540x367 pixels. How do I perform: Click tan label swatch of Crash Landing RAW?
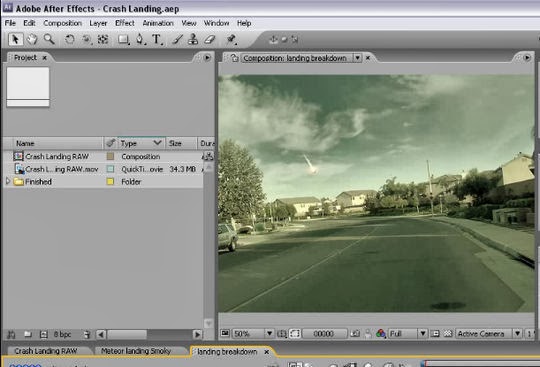pyautogui.click(x=110, y=156)
